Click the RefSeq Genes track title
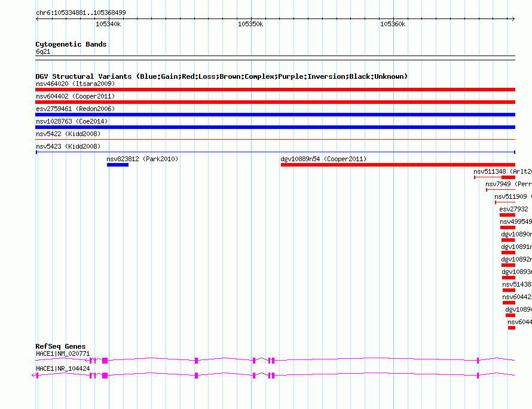Image resolution: width=532 pixels, height=409 pixels. [x=60, y=346]
